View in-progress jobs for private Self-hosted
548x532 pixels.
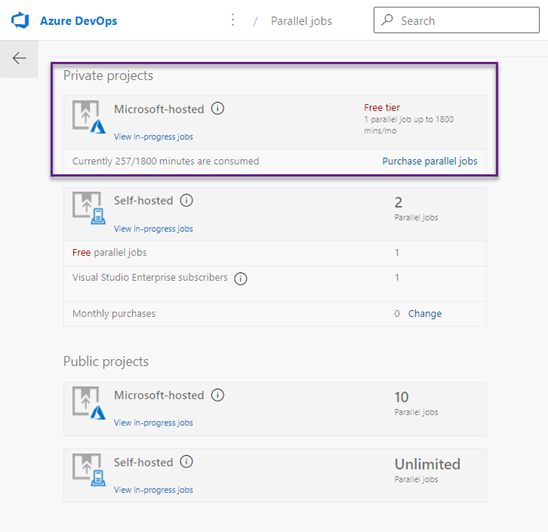(x=153, y=229)
